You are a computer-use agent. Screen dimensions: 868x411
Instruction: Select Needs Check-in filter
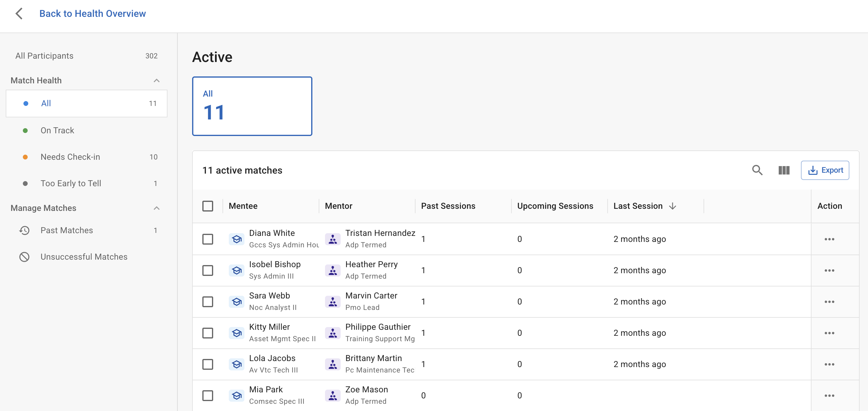point(70,157)
